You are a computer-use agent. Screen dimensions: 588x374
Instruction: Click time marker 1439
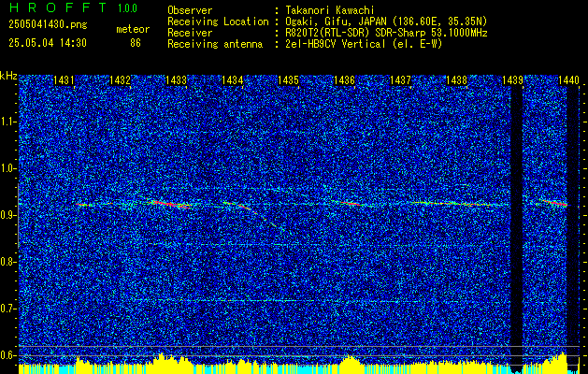[x=512, y=79]
